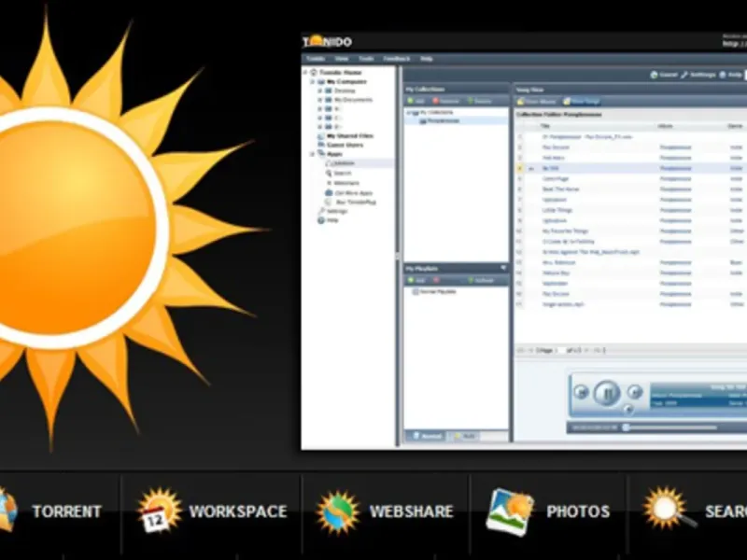Open the Tools menu
The height and width of the screenshot is (560, 747).
click(x=366, y=59)
